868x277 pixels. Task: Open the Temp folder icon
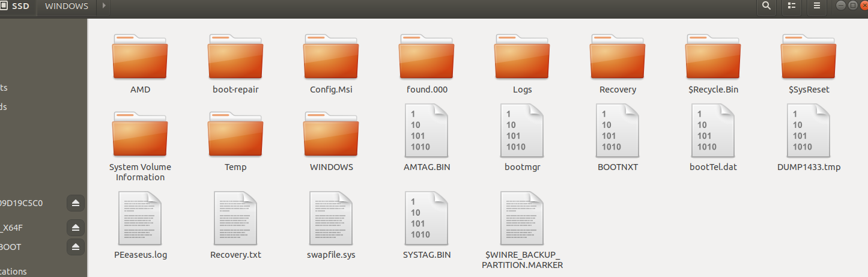point(235,133)
